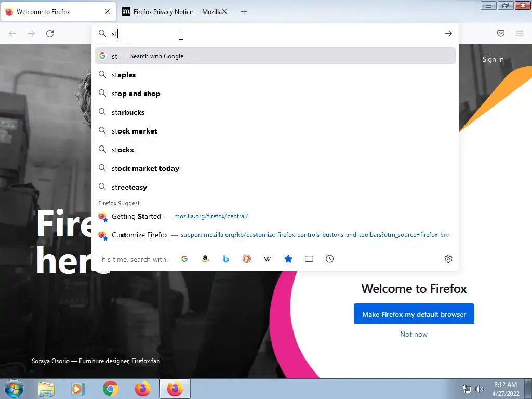Search open tabs using the tabs icon

pyautogui.click(x=309, y=259)
